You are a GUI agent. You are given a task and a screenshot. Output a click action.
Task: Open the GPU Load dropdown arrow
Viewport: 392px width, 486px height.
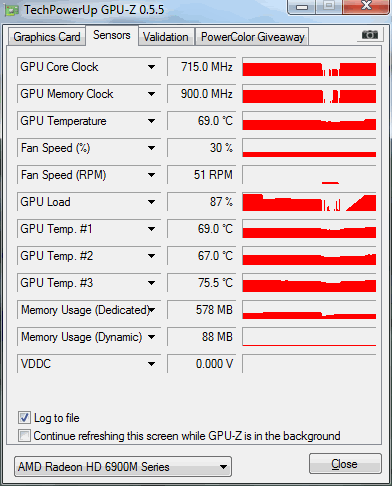click(151, 202)
